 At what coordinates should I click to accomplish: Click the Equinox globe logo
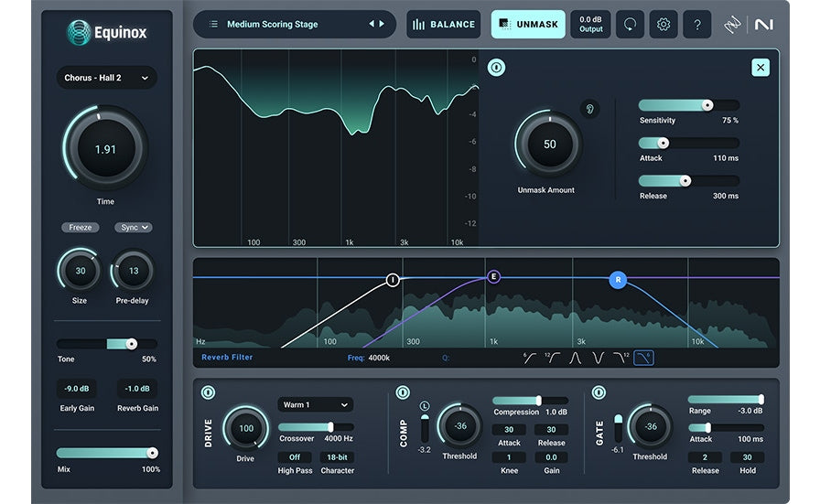coord(79,32)
